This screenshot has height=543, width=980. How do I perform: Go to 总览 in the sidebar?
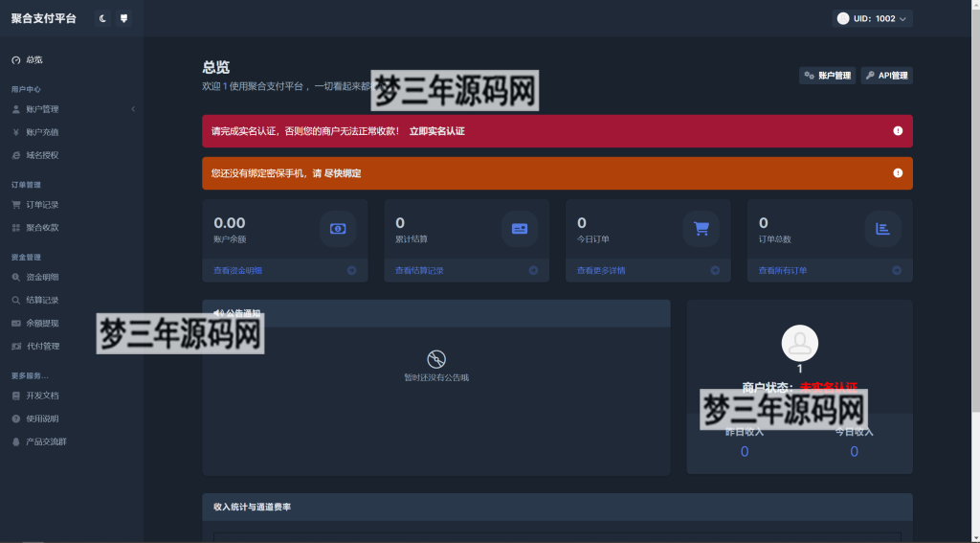point(72,60)
